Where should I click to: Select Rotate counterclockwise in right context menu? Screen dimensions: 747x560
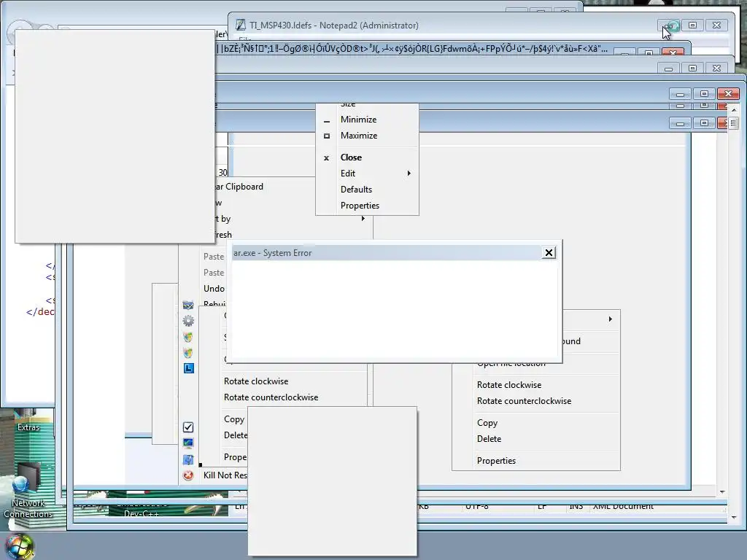[x=524, y=402]
